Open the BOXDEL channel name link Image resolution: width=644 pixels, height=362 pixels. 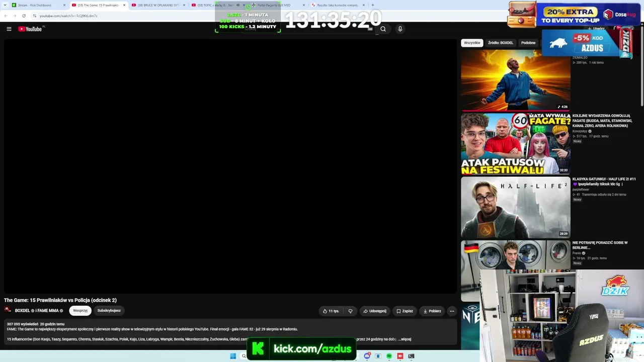tap(23, 311)
